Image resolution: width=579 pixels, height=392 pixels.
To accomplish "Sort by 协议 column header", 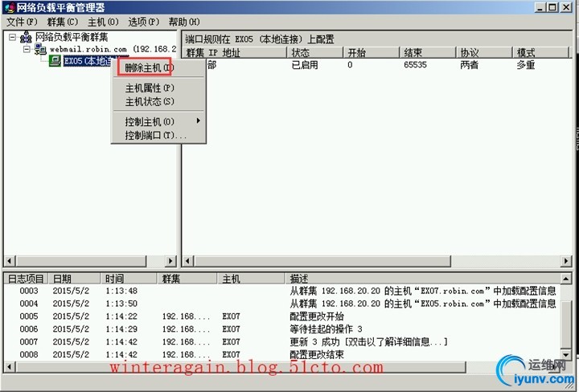I will [x=484, y=53].
